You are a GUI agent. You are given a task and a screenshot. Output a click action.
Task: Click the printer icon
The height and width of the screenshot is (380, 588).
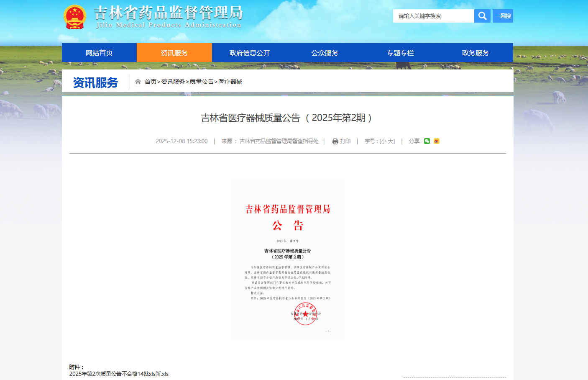coord(335,141)
